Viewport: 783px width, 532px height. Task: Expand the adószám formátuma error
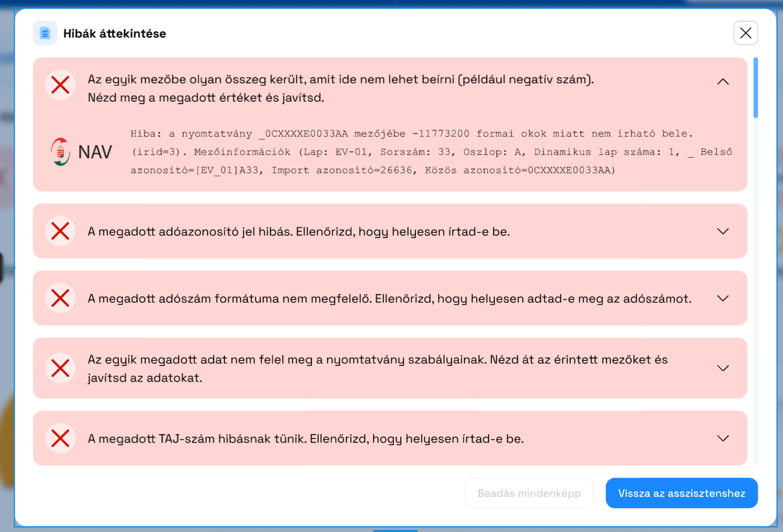723,298
